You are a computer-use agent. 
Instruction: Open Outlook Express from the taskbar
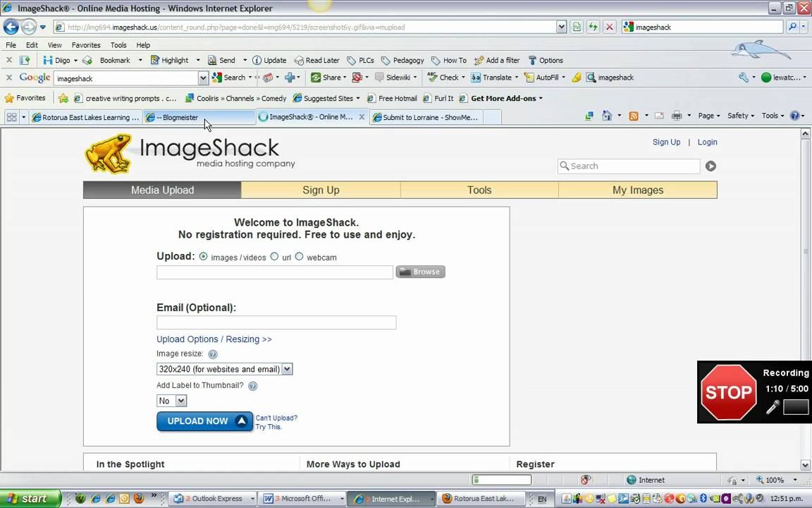tap(214, 499)
